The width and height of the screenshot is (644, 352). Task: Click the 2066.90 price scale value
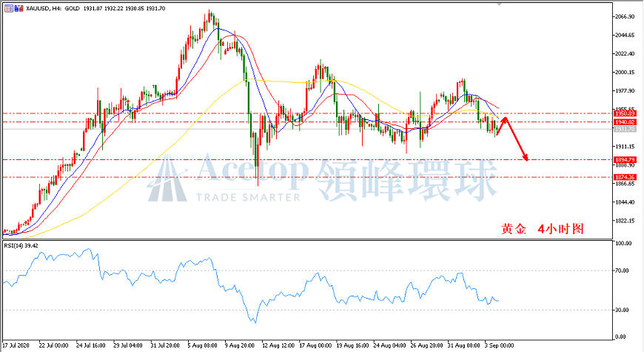tap(625, 16)
